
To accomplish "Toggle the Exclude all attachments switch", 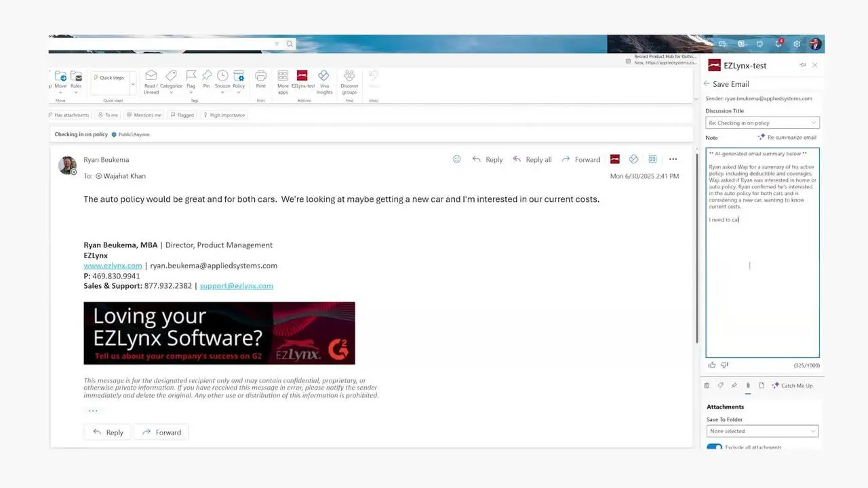I will [714, 448].
